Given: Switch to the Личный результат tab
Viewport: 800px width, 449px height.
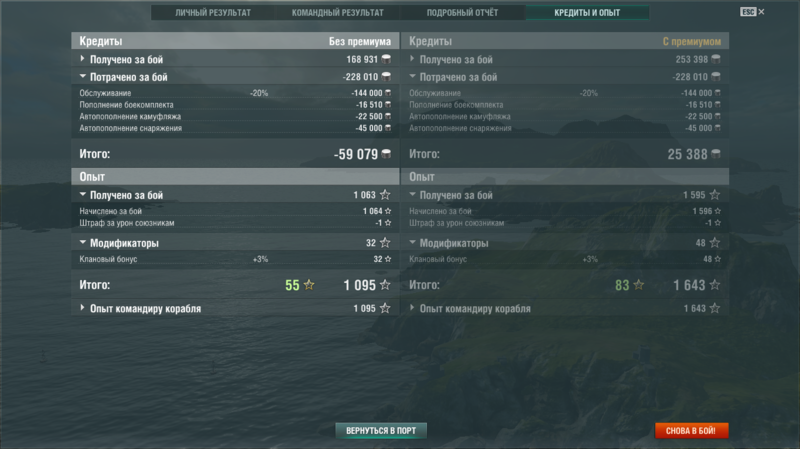Looking at the screenshot, I should click(213, 12).
